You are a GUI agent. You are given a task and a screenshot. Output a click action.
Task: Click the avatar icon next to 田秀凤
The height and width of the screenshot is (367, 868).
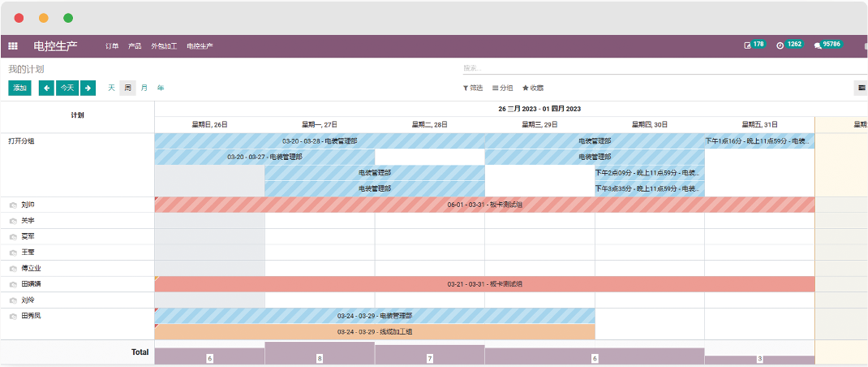pos(13,316)
